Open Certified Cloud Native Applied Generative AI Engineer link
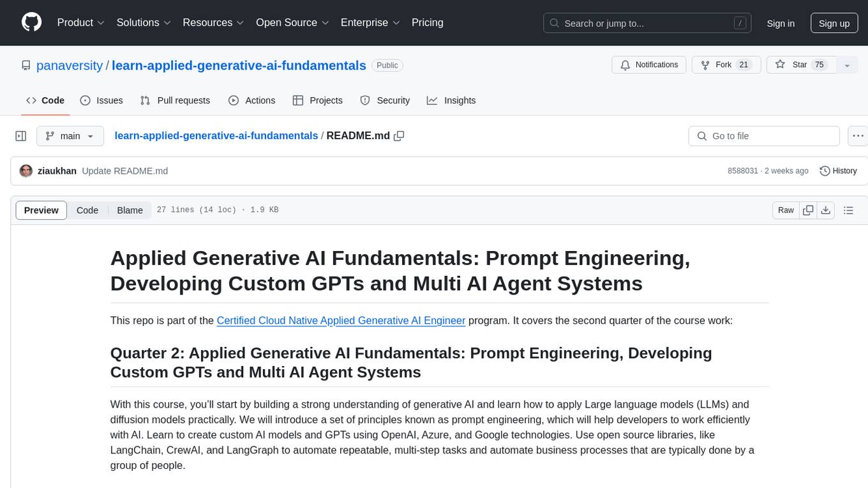 341,320
